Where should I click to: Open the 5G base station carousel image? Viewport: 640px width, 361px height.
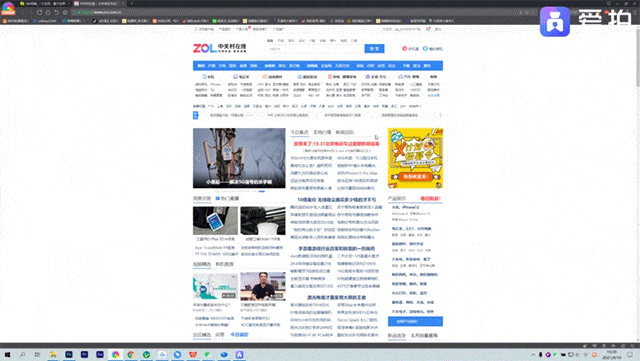click(239, 158)
